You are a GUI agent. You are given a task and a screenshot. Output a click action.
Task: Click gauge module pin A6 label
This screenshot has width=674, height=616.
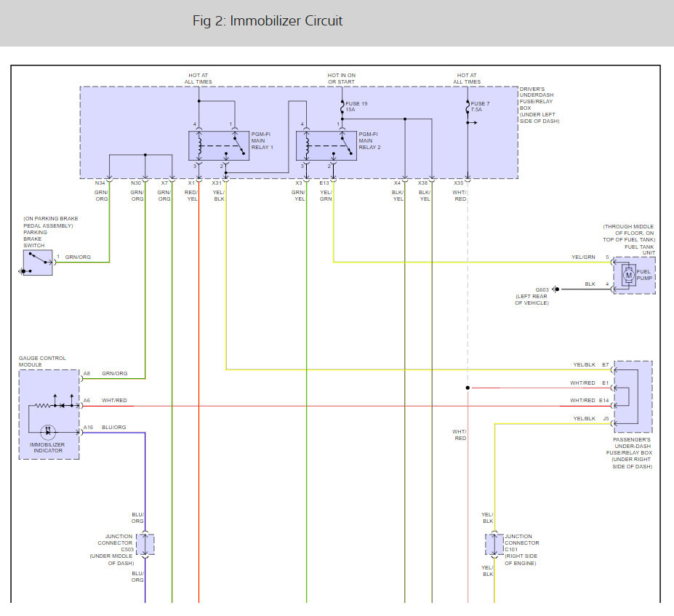coord(87,400)
